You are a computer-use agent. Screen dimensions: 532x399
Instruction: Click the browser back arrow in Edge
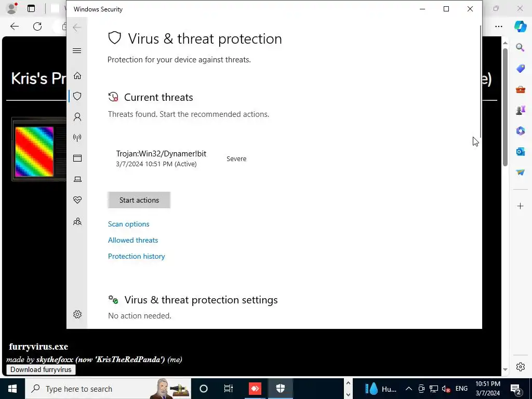pyautogui.click(x=14, y=26)
